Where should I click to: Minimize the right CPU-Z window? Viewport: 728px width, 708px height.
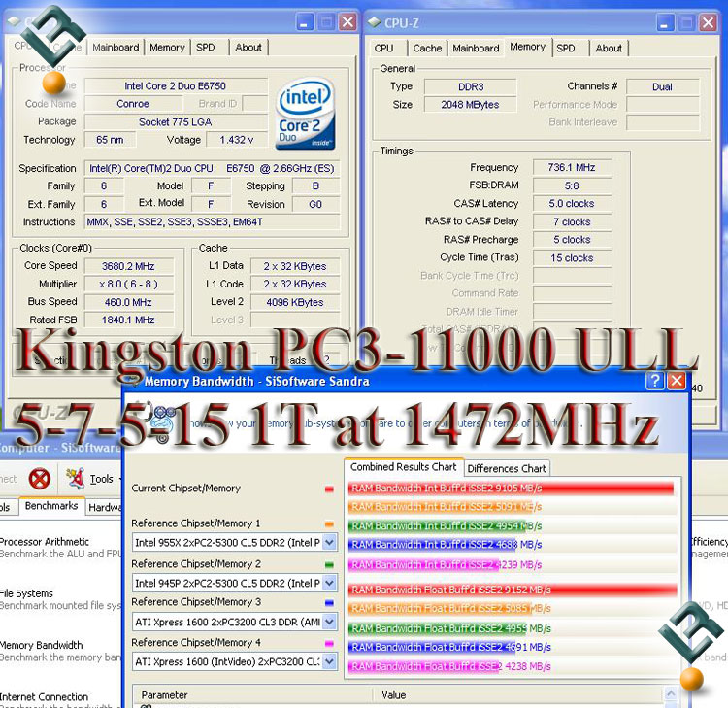click(x=664, y=22)
